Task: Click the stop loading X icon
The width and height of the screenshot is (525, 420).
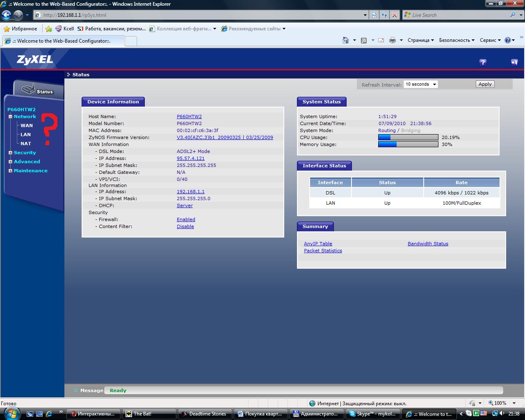Action: [x=395, y=15]
